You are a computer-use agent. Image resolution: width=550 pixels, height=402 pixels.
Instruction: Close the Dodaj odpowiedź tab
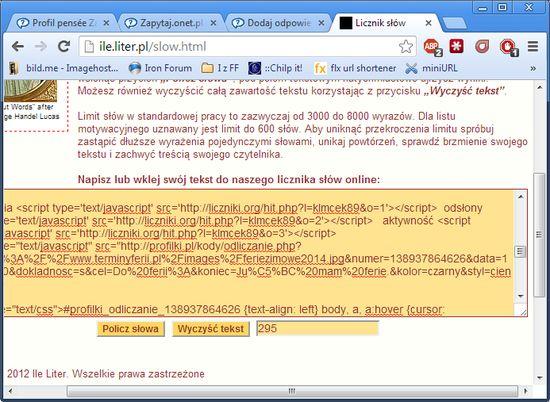pos(321,23)
